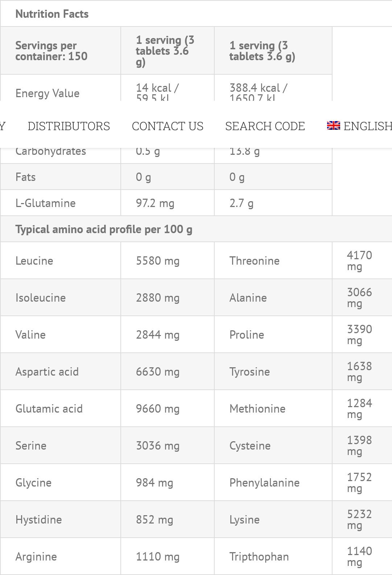Viewport: 392px width, 575px height.
Task: Click the UK flag language icon
Action: [x=333, y=126]
